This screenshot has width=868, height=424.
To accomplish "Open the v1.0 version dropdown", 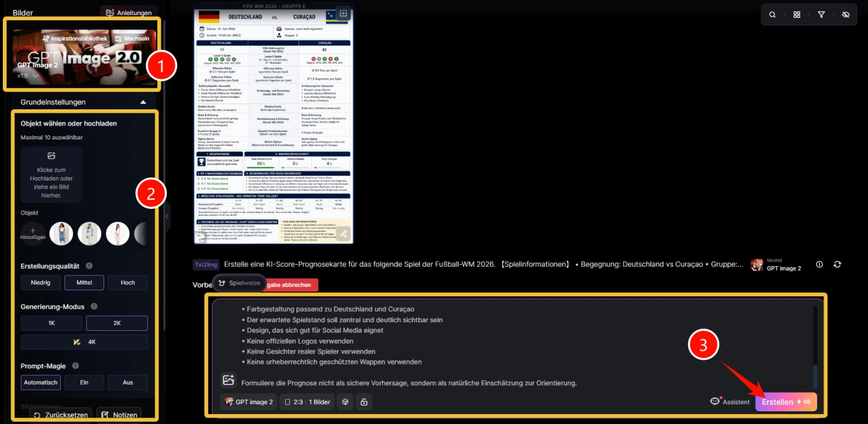I will 27,76.
